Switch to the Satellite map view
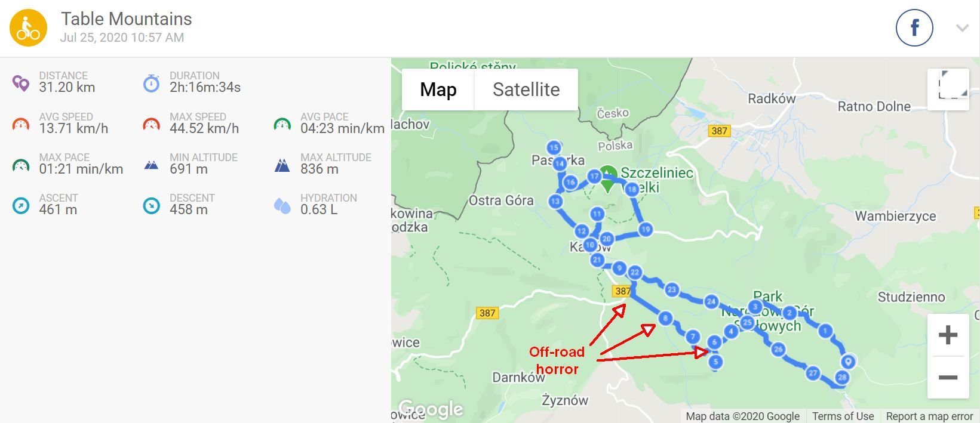 pyautogui.click(x=526, y=89)
